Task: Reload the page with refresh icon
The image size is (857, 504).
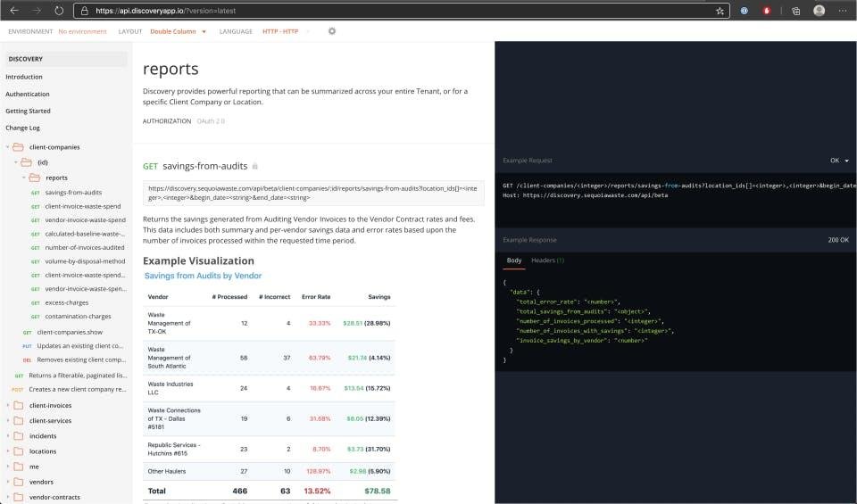Action: (59, 11)
